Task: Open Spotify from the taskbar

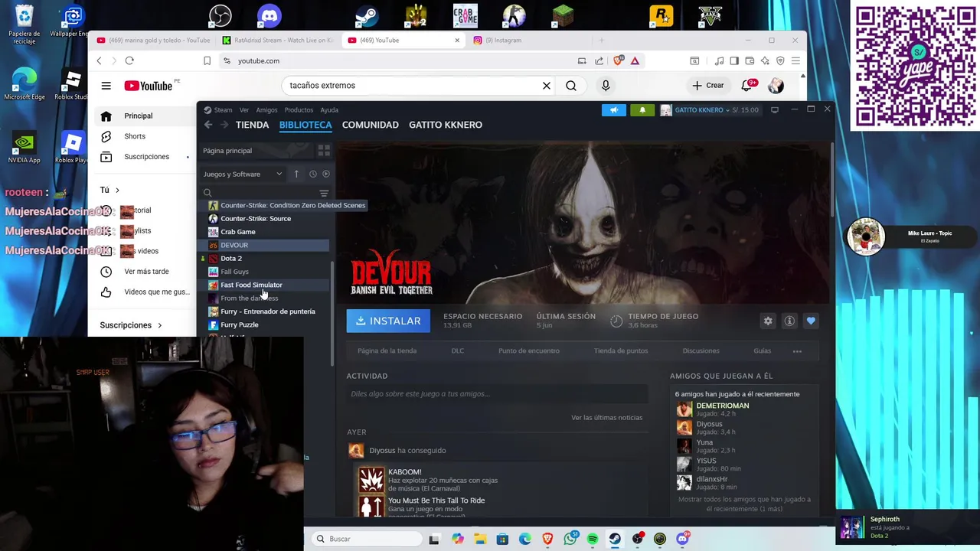Action: pos(593,539)
